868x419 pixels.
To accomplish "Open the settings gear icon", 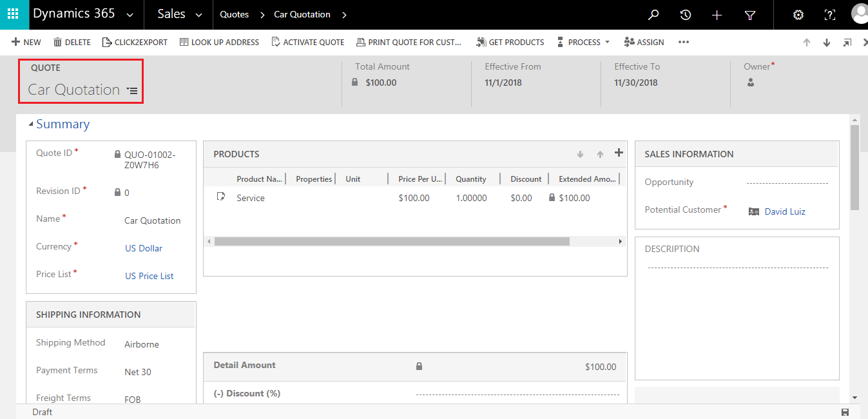I will click(x=798, y=15).
